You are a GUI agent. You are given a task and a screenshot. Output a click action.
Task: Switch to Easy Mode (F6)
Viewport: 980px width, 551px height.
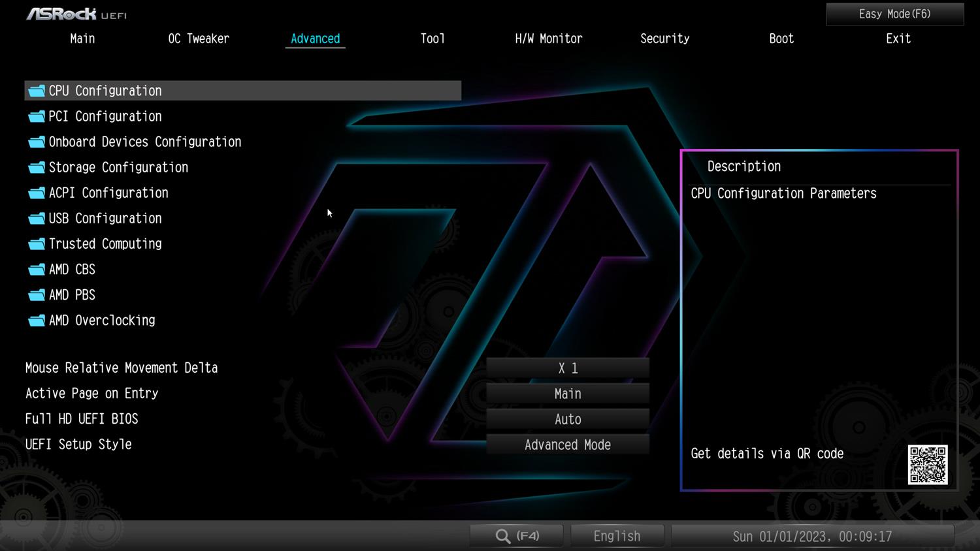pos(894,14)
